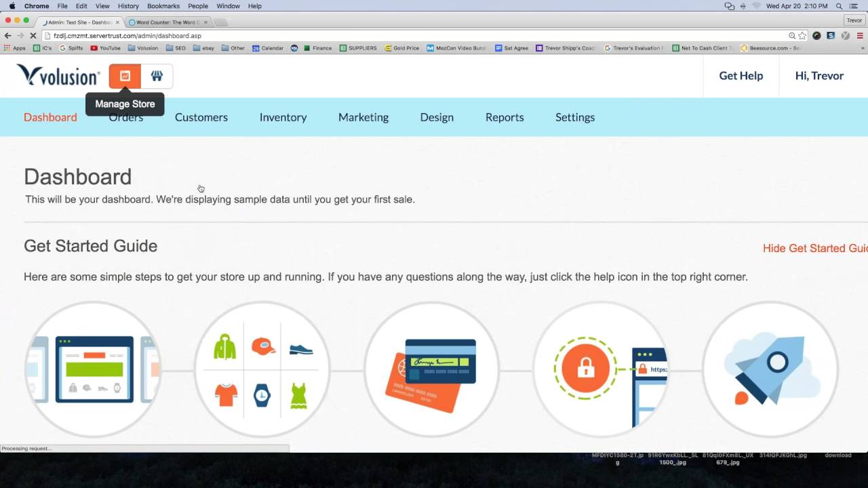Open the Inventory navigation tab

283,117
